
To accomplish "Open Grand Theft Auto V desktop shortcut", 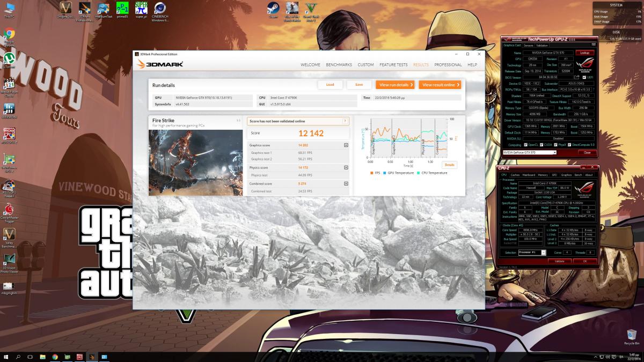I will coord(310,11).
